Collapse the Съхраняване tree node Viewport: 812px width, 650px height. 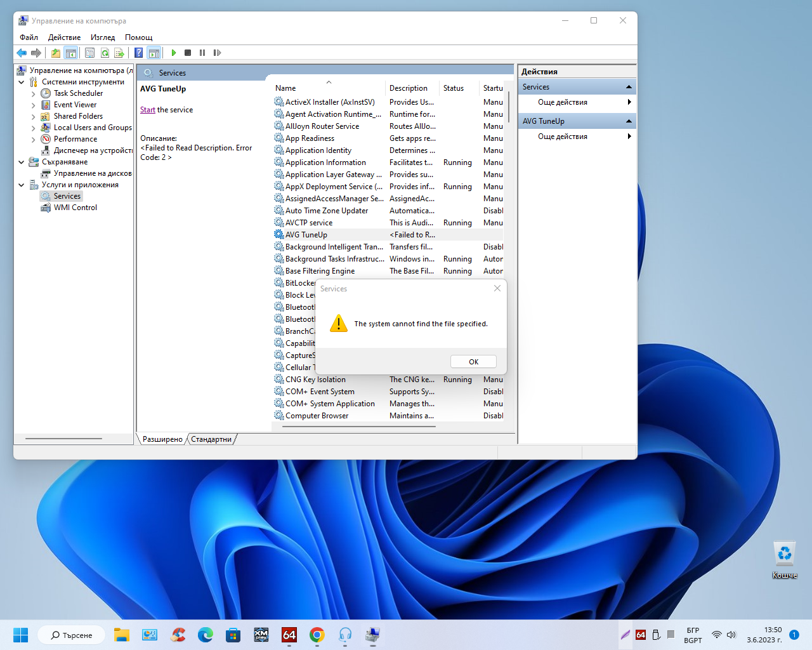[22, 162]
